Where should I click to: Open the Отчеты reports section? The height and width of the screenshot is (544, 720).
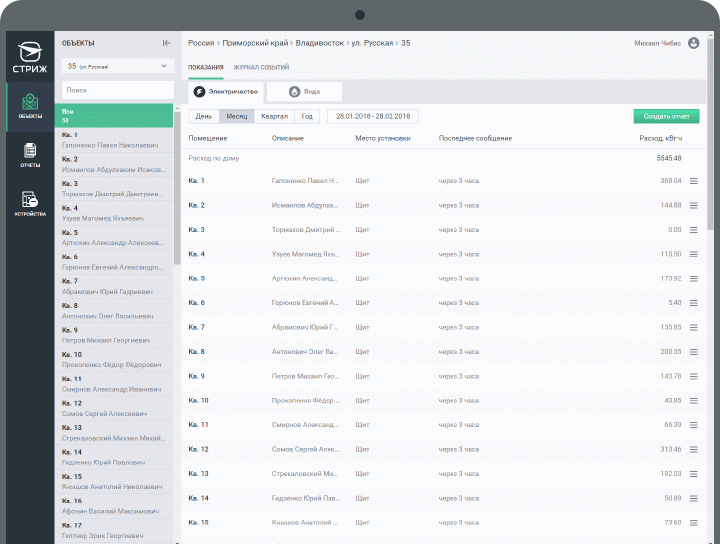(30, 155)
